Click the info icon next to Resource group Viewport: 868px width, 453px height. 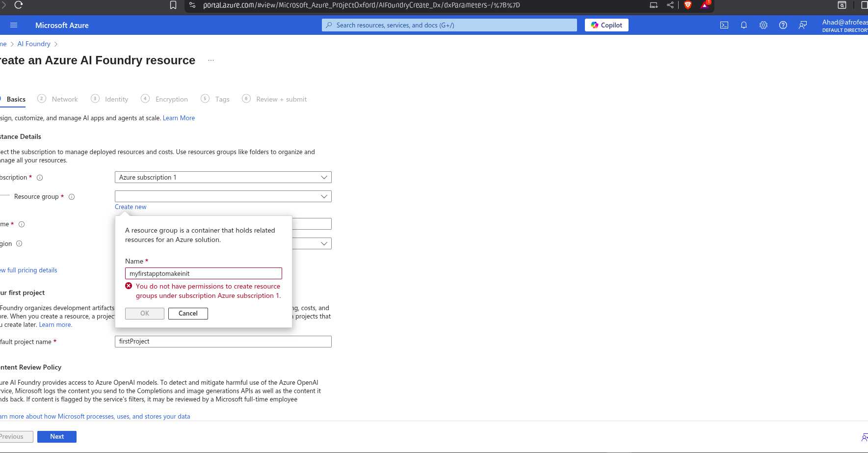72,197
